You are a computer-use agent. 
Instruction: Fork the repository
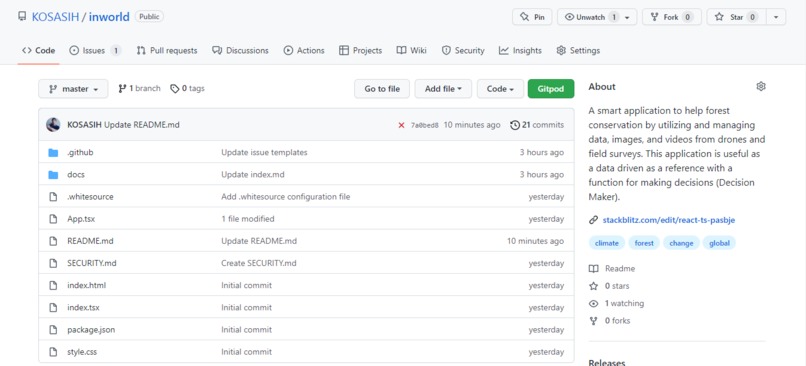click(x=672, y=17)
